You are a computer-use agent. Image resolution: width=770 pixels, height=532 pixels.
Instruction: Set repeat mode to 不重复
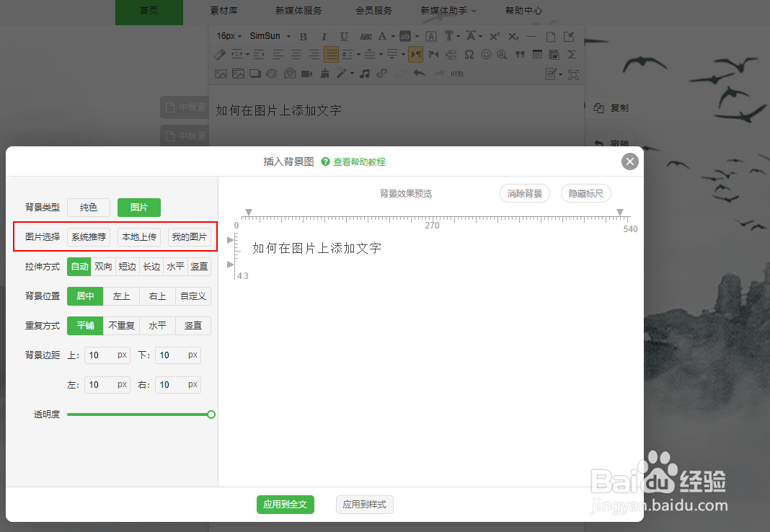click(x=121, y=325)
